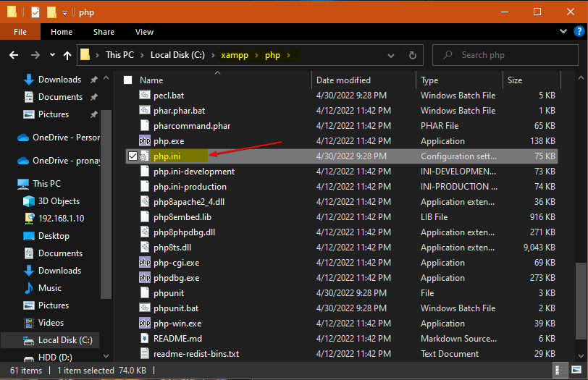Open the 192.168.1.10 network location
This screenshot has width=588, height=380.
point(61,219)
